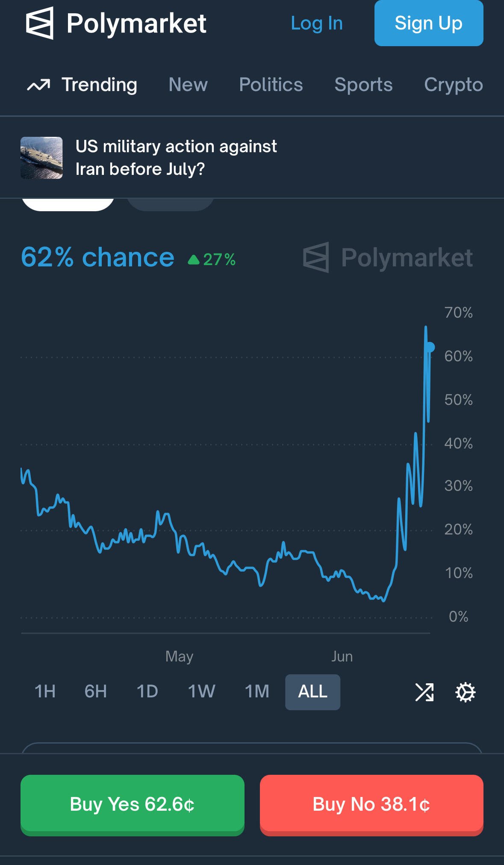Switch chart to 1M range

257,691
